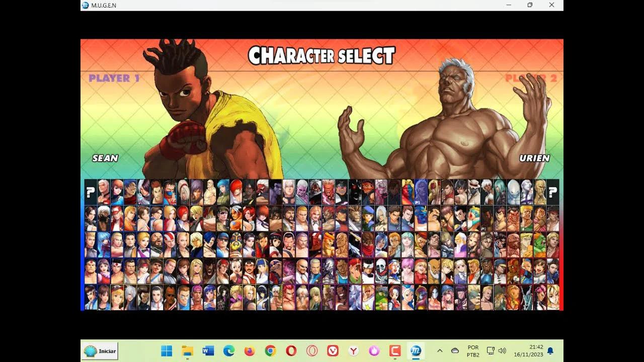Click the Iniciar button

101,351
